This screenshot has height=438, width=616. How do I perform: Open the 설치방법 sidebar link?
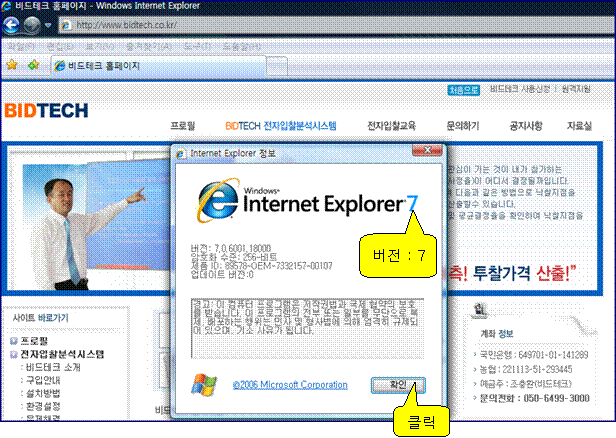click(43, 393)
